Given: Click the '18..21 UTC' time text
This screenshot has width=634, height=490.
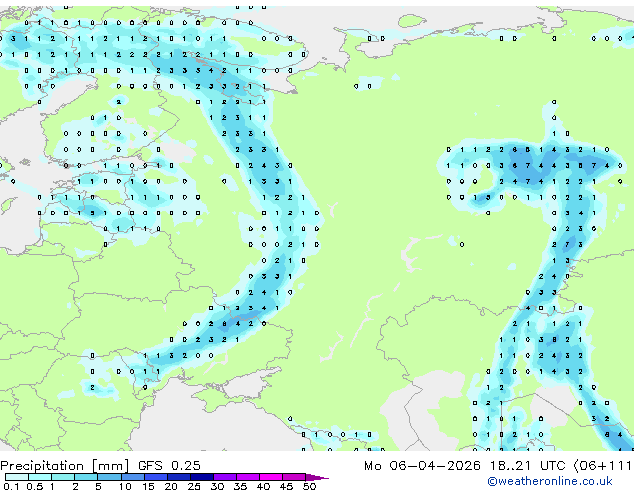Looking at the screenshot, I should click(x=527, y=465).
